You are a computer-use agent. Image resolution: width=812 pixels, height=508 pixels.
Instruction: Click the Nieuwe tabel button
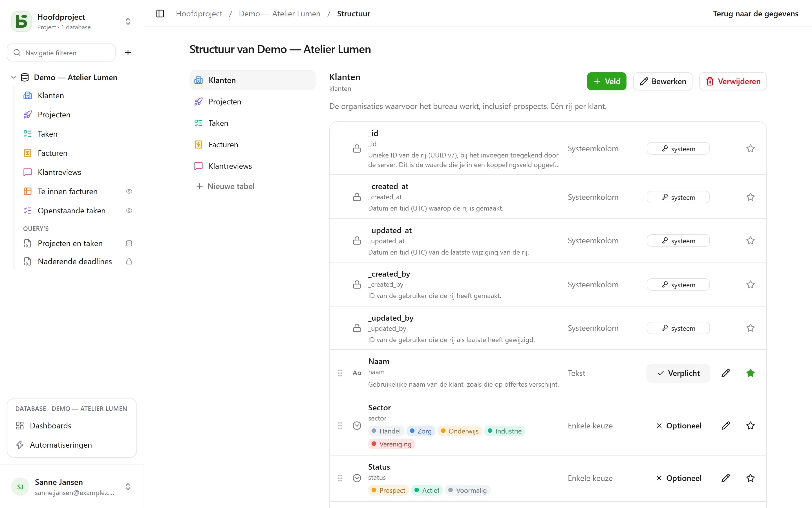coord(225,186)
